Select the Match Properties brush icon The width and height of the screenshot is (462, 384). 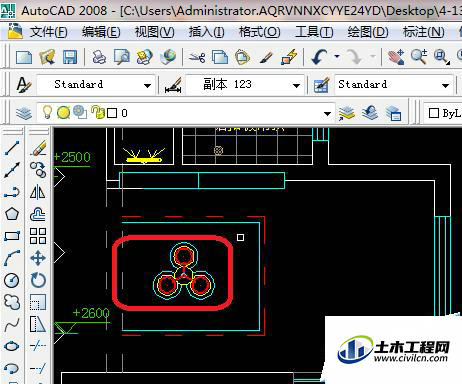click(x=266, y=57)
